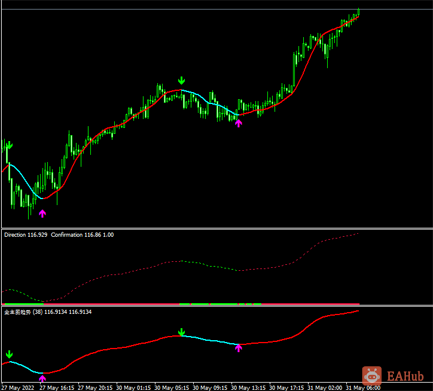Image resolution: width=433 pixels, height=391 pixels.
Task: Select the green down arrow at main chart's left edge
Action: (9, 145)
